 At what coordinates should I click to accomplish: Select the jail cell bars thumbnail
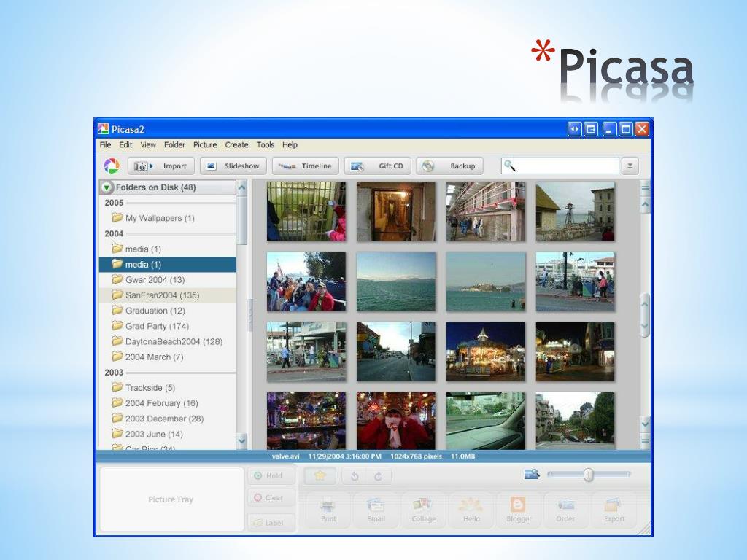click(306, 211)
